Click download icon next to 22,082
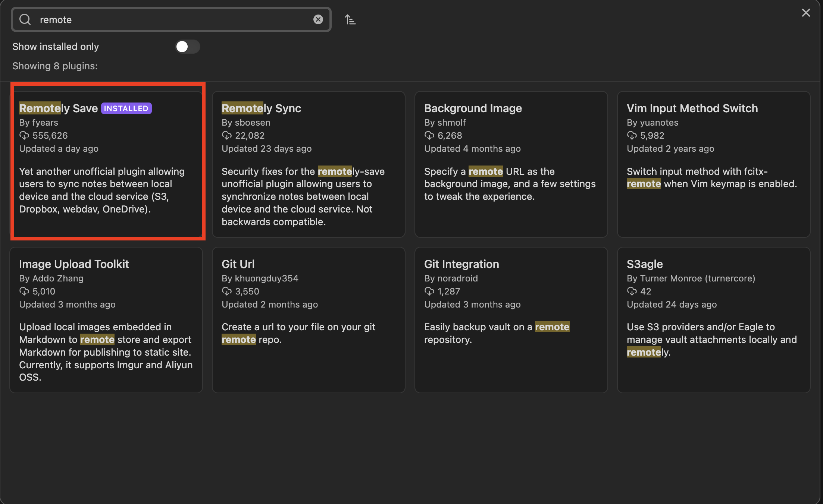 [226, 135]
